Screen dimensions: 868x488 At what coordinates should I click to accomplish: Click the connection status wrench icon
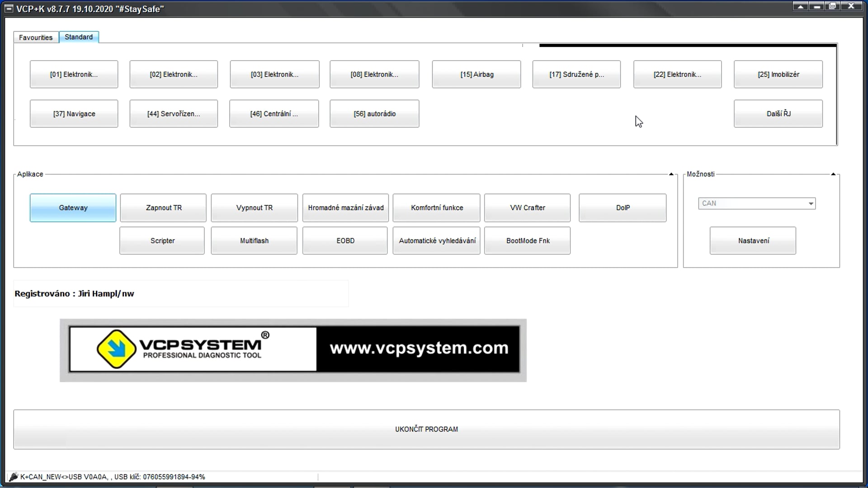14,477
